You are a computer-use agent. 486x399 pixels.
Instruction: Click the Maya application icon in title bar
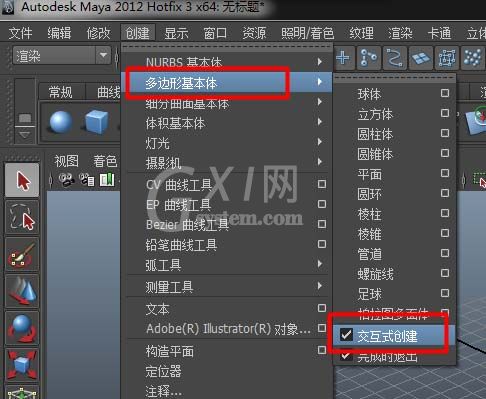[x=8, y=7]
